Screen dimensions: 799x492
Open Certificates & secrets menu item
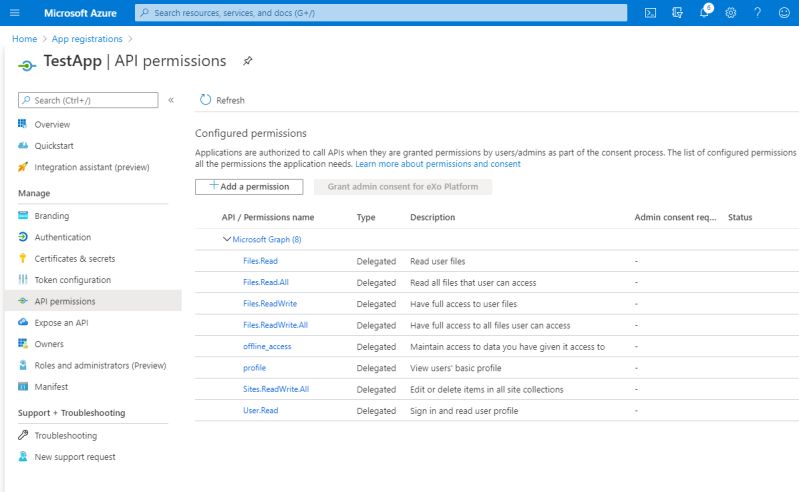[x=75, y=258]
